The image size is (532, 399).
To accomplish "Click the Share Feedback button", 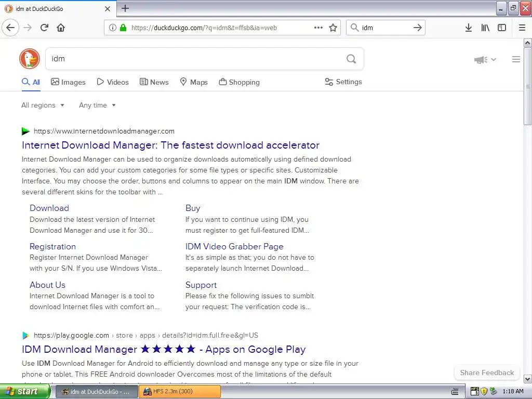I will 487,373.
